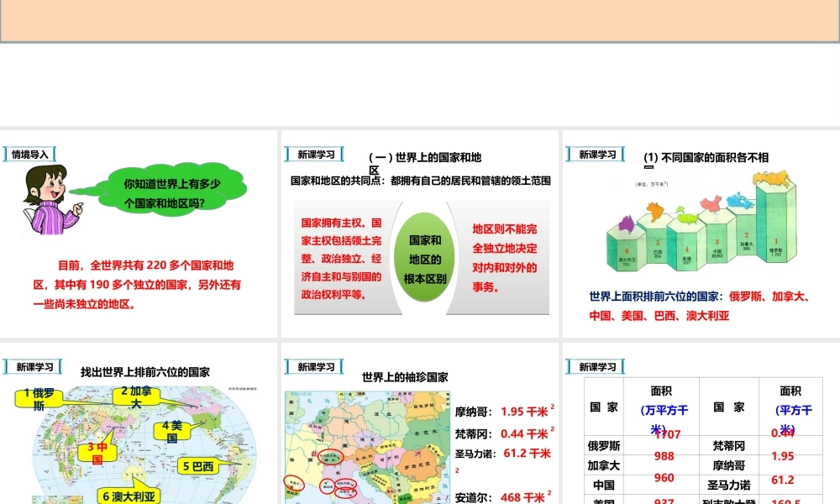The width and height of the screenshot is (840, 504).
Task: Click the yellow callout 5 巴西
Action: pyautogui.click(x=197, y=466)
